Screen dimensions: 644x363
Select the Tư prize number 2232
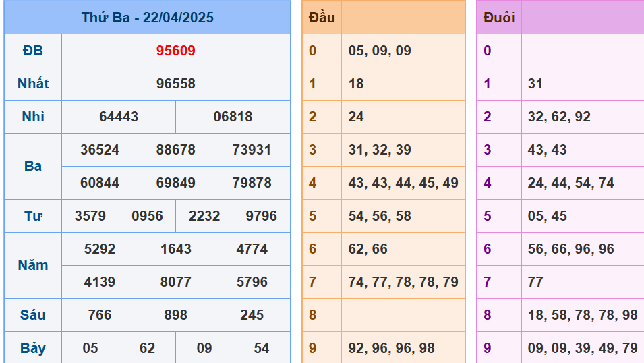204,216
